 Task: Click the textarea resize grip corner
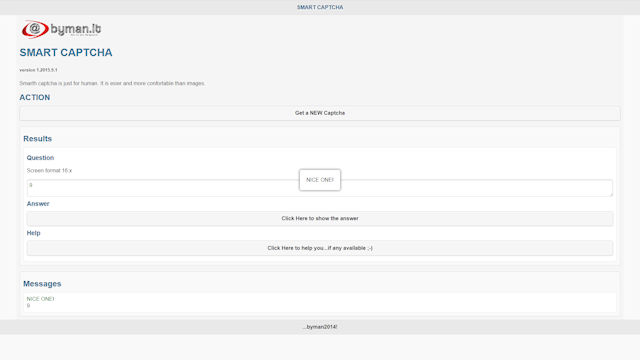point(611,195)
